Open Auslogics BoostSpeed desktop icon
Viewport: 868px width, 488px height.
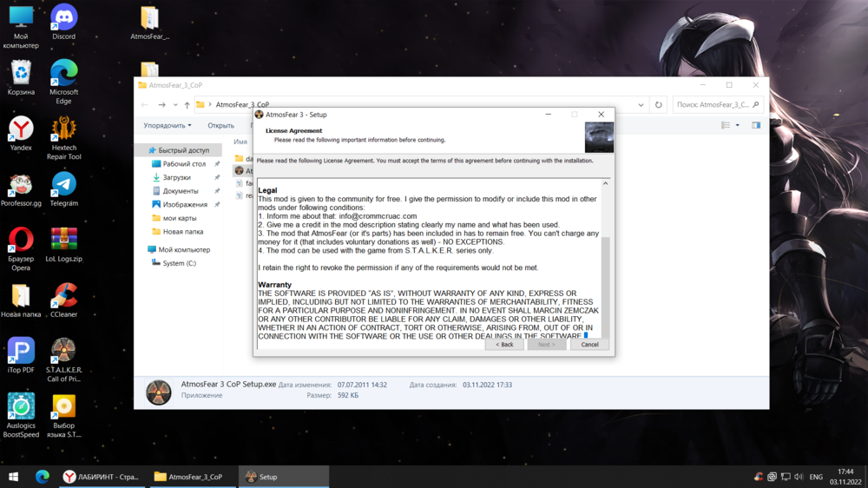click(x=21, y=411)
